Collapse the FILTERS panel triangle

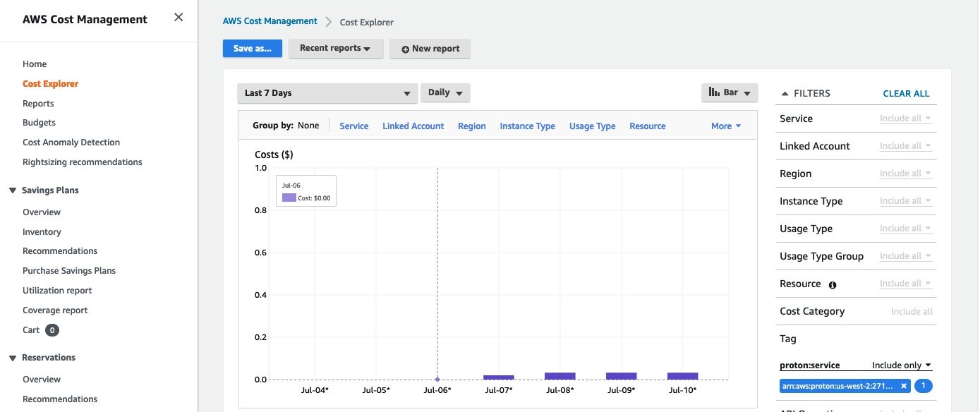coord(784,94)
